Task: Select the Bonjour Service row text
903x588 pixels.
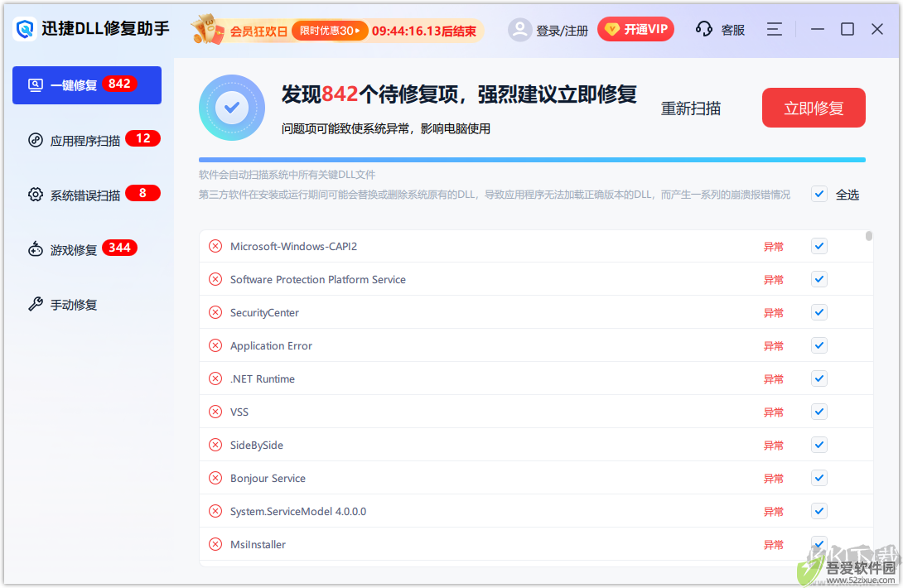Action: 268,478
